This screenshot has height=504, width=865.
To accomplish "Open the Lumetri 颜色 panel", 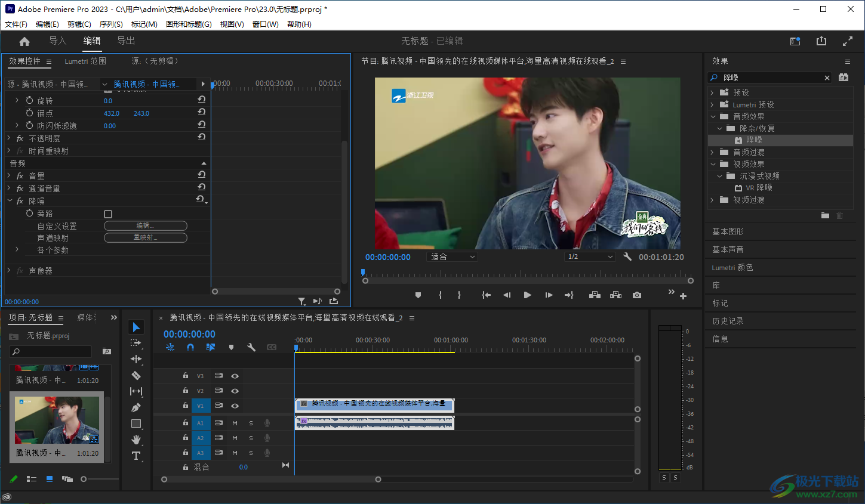I will click(x=732, y=267).
